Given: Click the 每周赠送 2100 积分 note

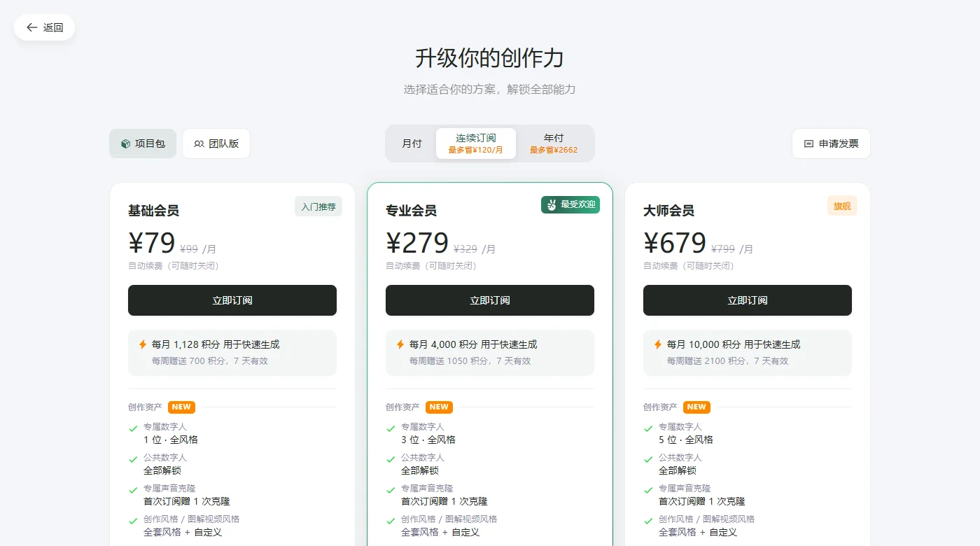Looking at the screenshot, I should 728,361.
